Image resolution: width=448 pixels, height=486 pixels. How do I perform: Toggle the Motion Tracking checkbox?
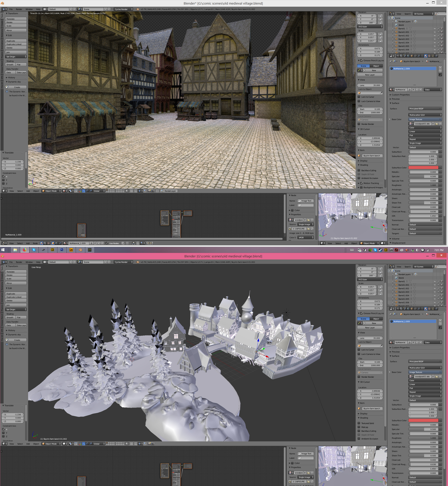coord(361,183)
